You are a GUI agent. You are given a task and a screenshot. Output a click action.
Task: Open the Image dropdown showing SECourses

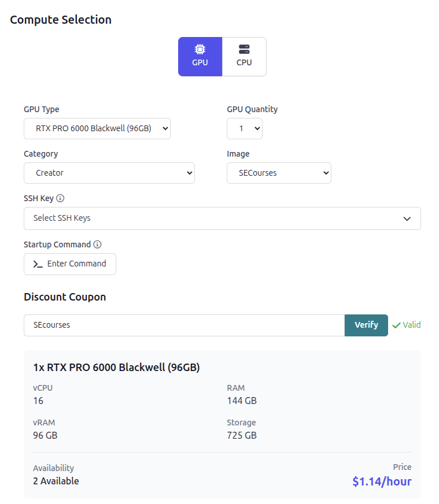(278, 173)
